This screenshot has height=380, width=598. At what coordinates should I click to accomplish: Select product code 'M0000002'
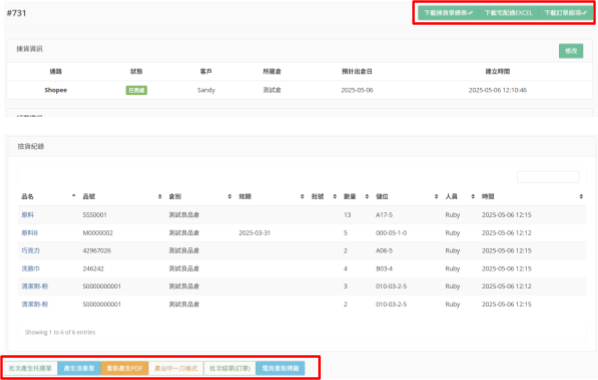pyautogui.click(x=98, y=233)
